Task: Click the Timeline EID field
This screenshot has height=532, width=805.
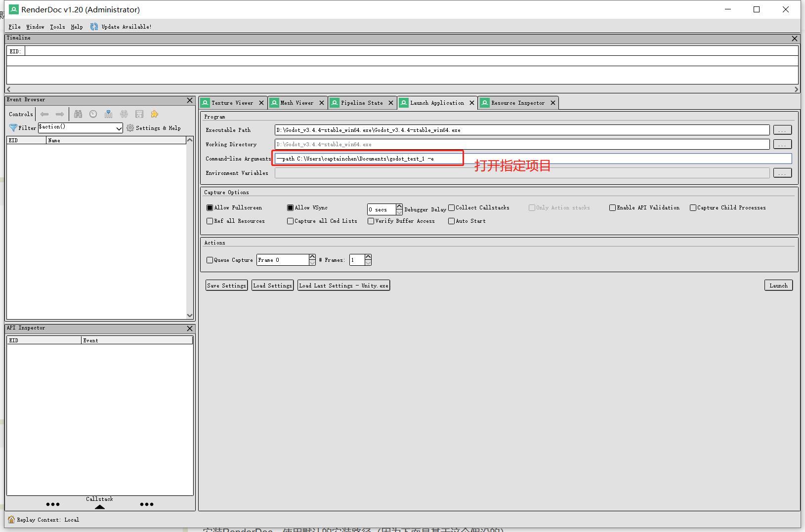Action: pos(411,51)
